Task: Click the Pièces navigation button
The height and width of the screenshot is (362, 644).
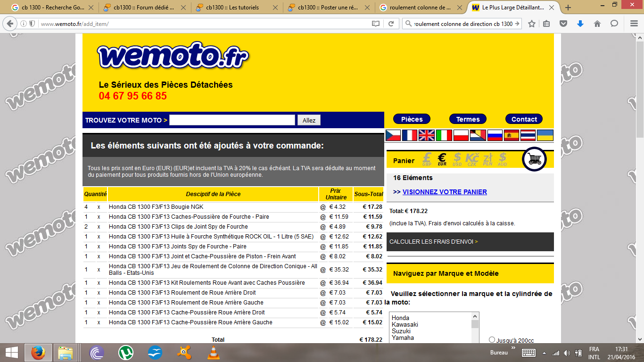Action: [x=412, y=119]
